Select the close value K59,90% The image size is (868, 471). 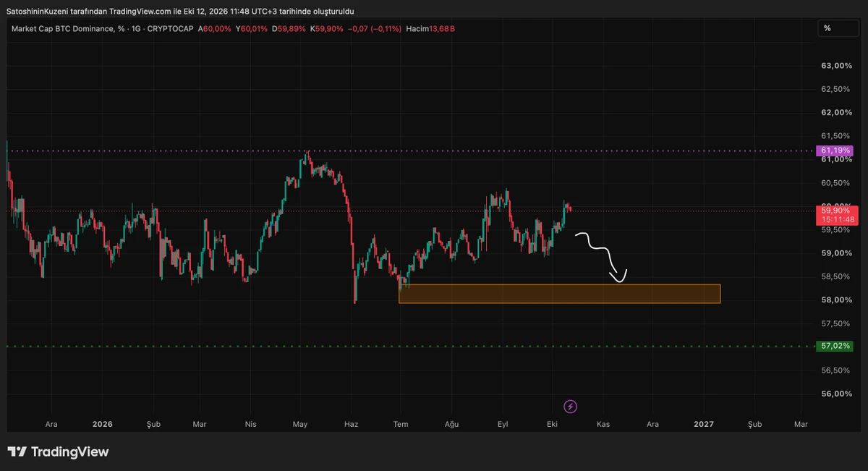(x=327, y=29)
